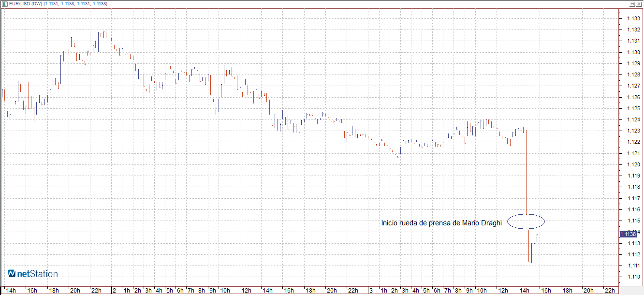The image size is (644, 295).
Task: Maximize the EUR/USD chart window
Action: (x=632, y=3)
